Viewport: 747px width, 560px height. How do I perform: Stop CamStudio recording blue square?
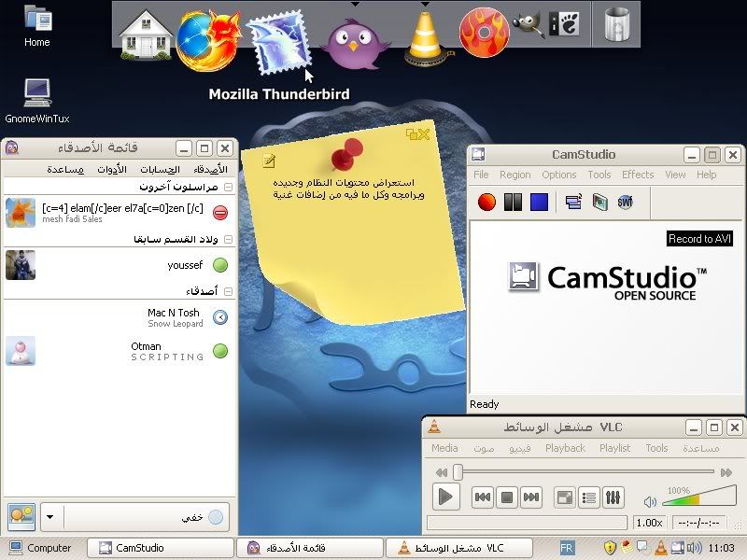click(539, 202)
